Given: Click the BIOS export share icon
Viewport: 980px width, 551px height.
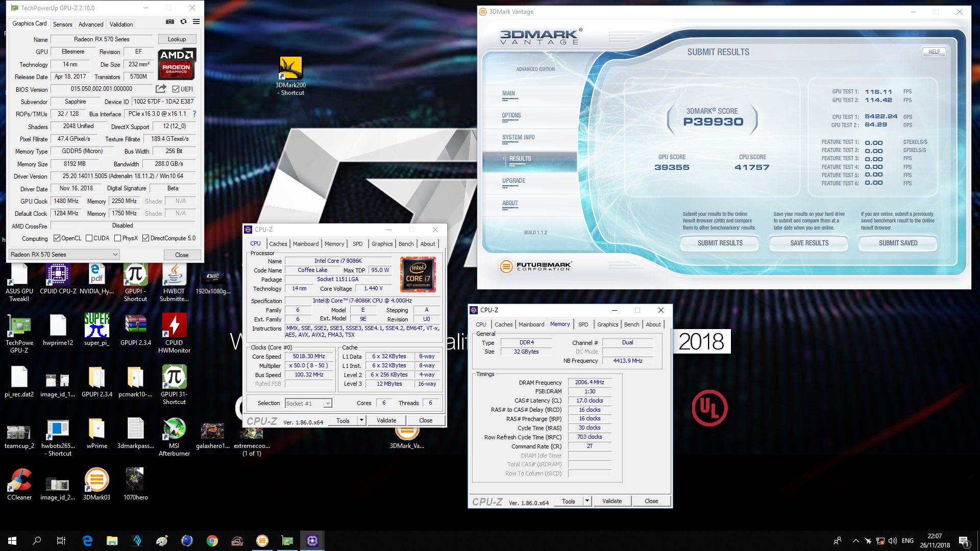Looking at the screenshot, I should [x=161, y=89].
